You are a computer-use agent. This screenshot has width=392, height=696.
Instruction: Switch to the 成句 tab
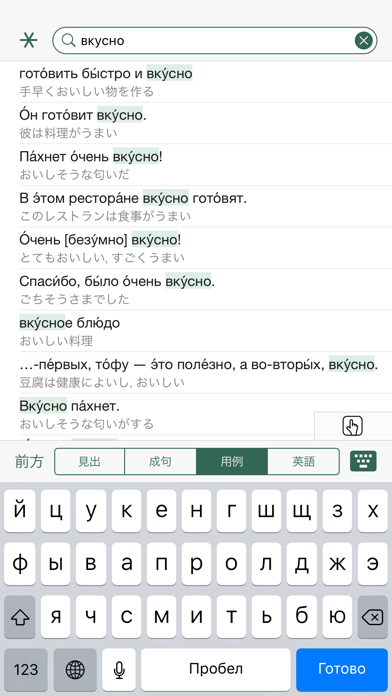(x=160, y=462)
